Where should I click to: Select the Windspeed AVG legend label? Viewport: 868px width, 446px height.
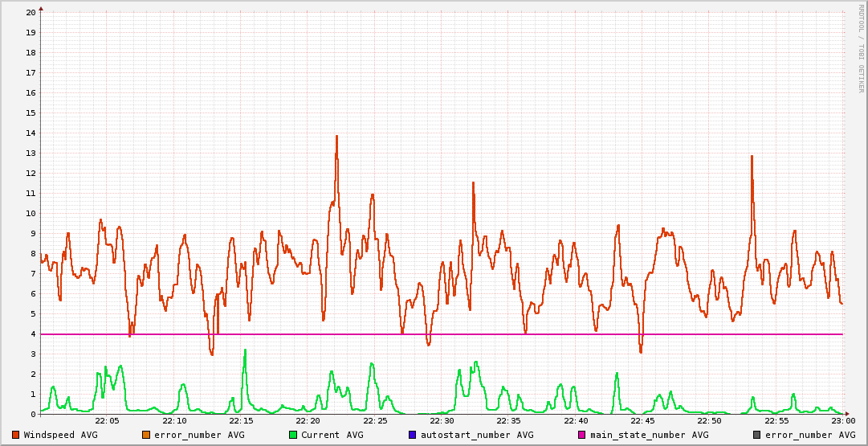pyautogui.click(x=60, y=435)
